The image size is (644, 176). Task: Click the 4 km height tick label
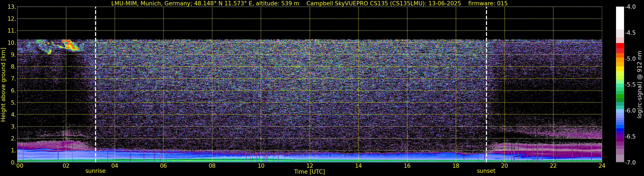click(x=13, y=115)
